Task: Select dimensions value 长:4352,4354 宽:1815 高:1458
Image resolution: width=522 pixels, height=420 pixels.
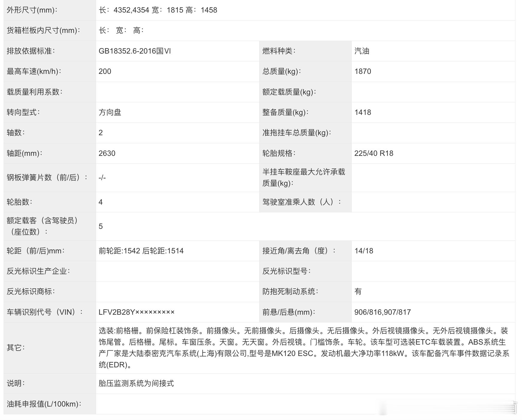Action: point(158,10)
